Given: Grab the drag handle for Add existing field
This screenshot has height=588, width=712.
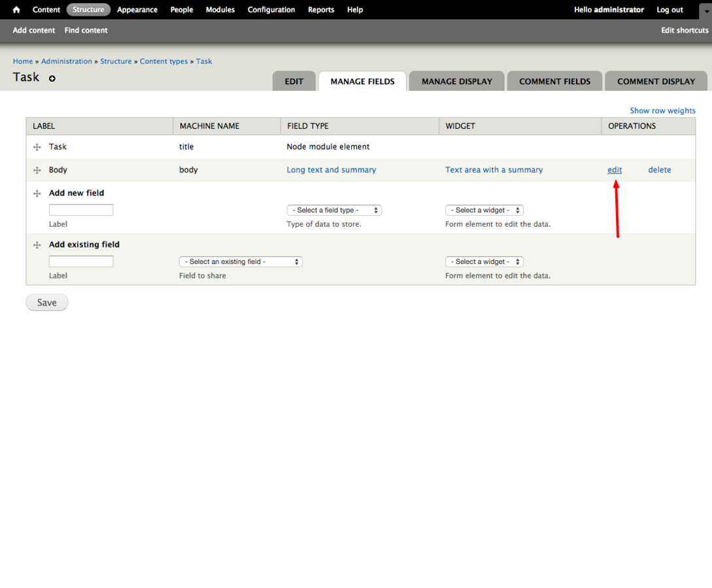Looking at the screenshot, I should click(37, 245).
